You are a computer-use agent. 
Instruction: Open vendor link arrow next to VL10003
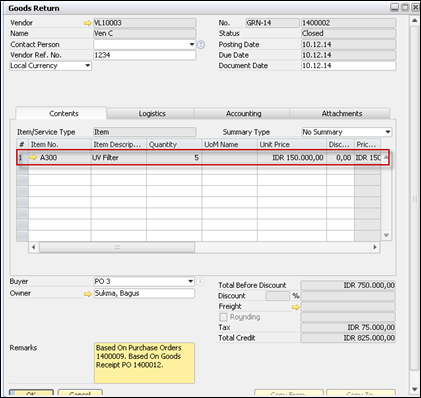87,23
